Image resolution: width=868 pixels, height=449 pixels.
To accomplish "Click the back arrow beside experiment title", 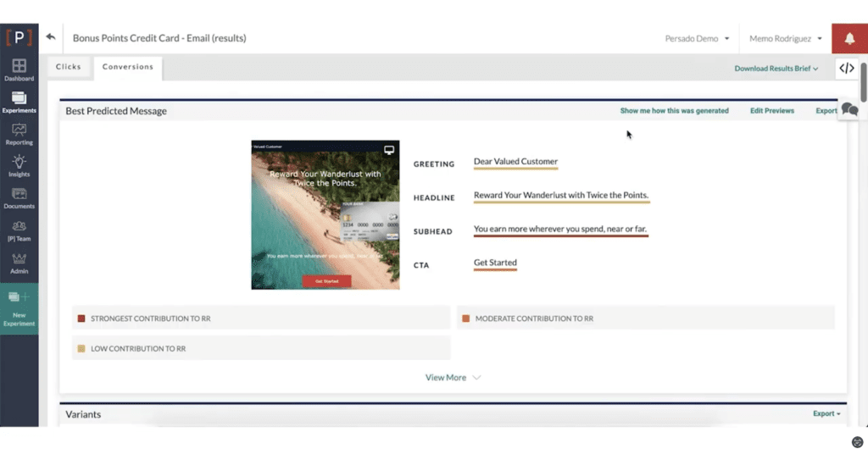I will click(x=51, y=37).
